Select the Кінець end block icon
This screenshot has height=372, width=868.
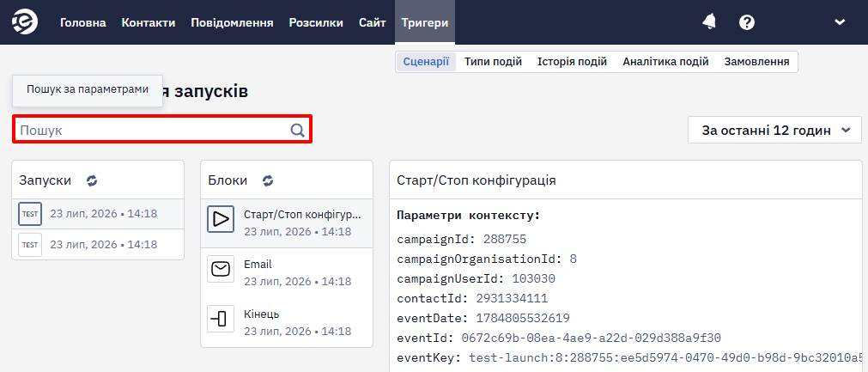pyautogui.click(x=221, y=319)
